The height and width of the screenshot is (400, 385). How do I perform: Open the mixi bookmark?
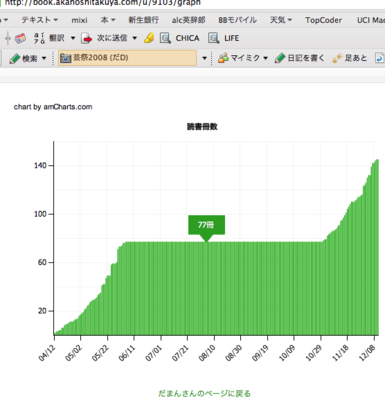(x=79, y=20)
